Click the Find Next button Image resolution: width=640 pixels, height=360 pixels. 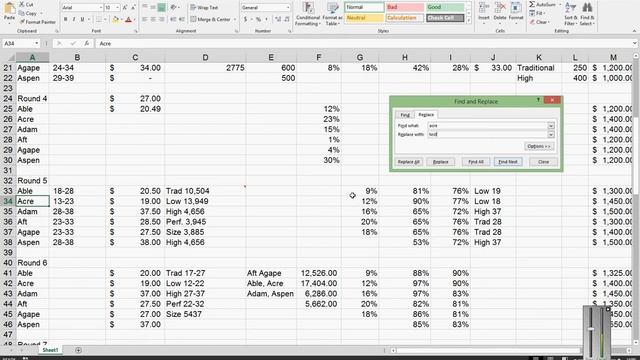508,162
